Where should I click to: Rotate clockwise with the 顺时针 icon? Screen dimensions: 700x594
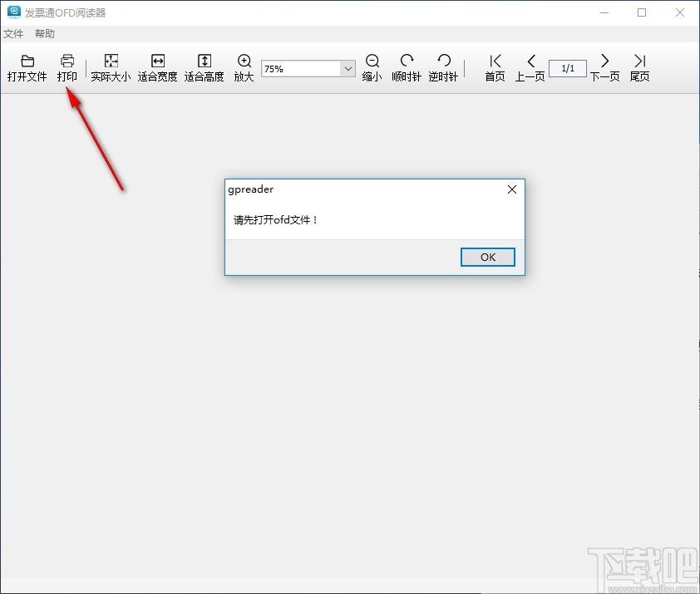coord(407,61)
